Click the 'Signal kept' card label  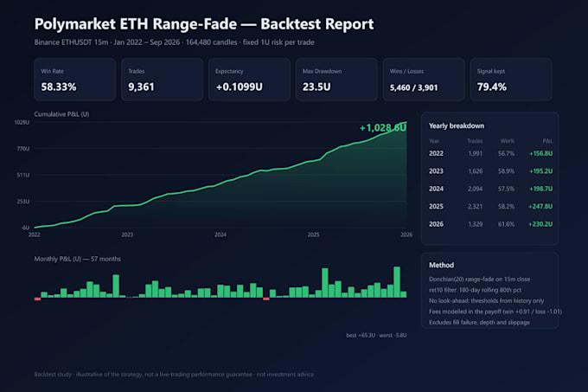point(491,71)
